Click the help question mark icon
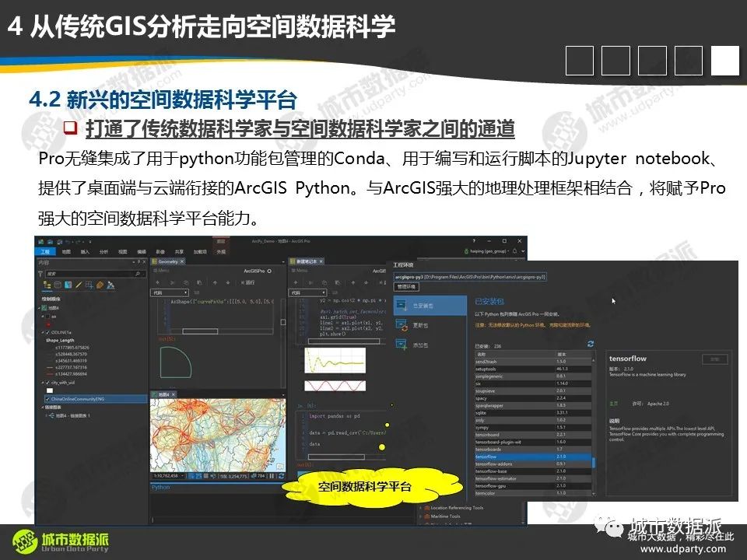This screenshot has width=747, height=560. pyautogui.click(x=474, y=241)
